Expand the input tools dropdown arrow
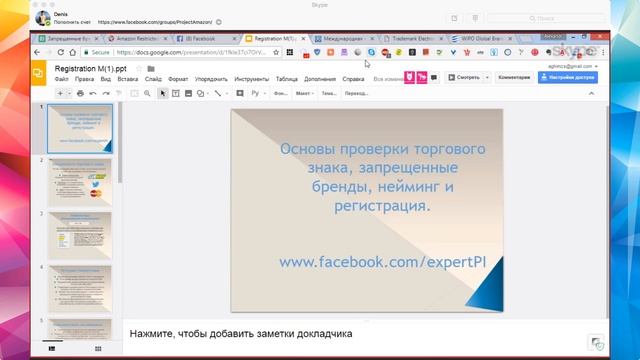Image resolution: width=640 pixels, height=360 pixels. coord(264,93)
